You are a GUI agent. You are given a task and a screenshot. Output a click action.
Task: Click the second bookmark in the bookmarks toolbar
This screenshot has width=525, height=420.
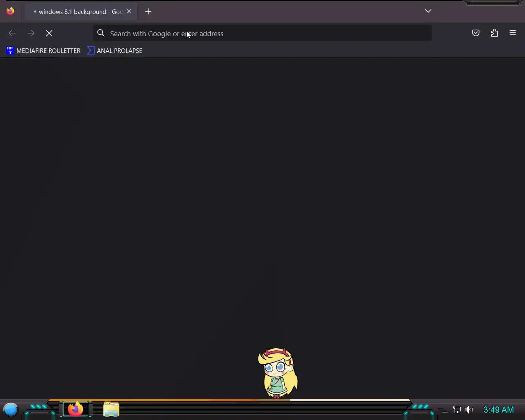115,50
